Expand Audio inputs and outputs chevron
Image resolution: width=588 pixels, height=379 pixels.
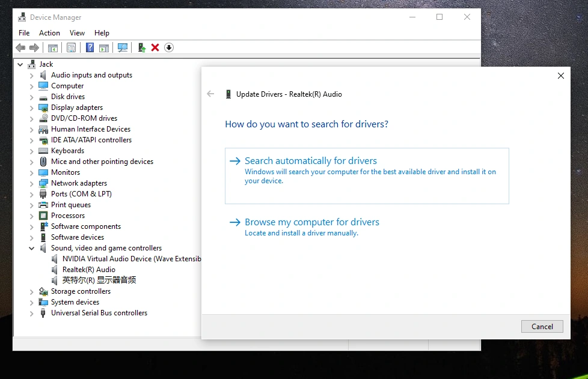click(x=31, y=76)
